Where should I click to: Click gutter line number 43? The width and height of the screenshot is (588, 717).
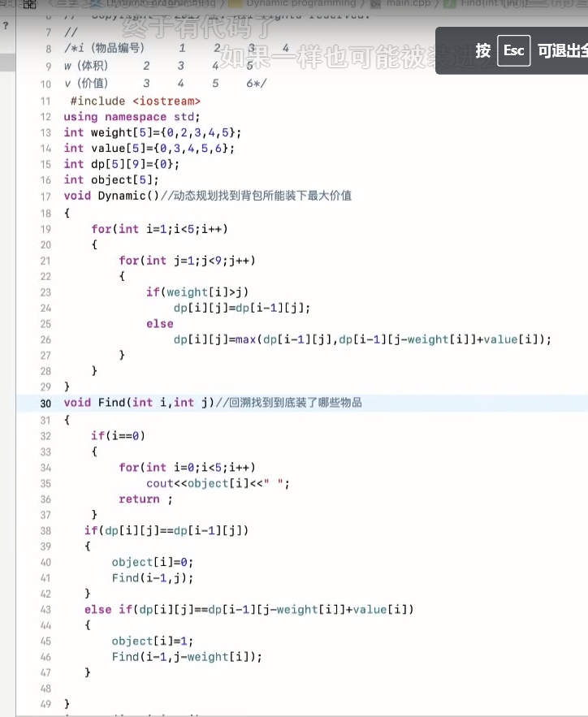point(45,610)
